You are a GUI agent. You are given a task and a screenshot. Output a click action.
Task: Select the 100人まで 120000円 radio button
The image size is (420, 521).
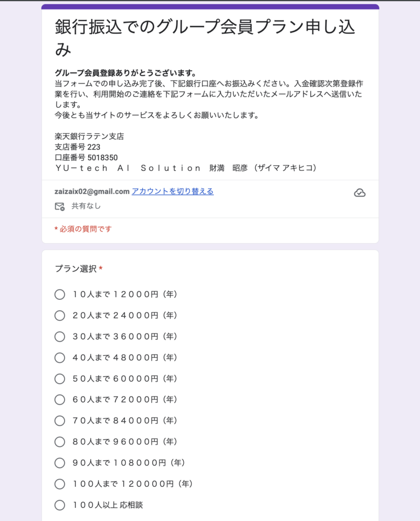tap(60, 484)
